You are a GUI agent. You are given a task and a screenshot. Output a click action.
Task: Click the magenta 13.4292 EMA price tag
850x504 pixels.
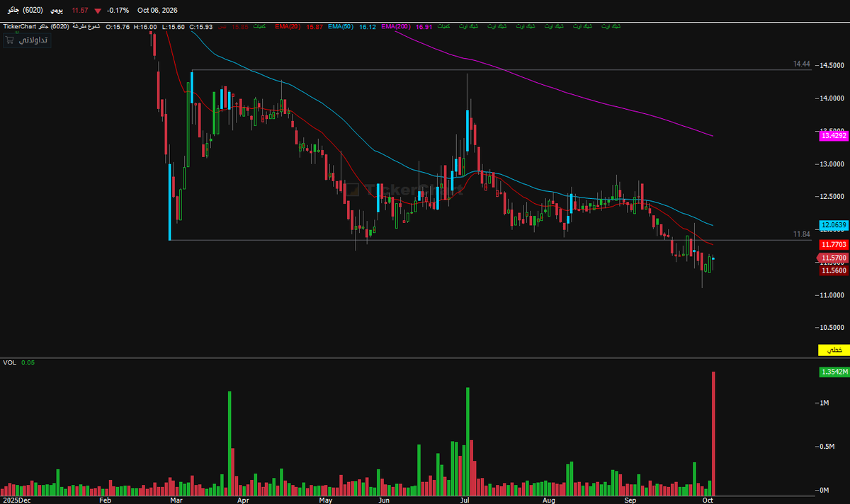click(x=834, y=134)
